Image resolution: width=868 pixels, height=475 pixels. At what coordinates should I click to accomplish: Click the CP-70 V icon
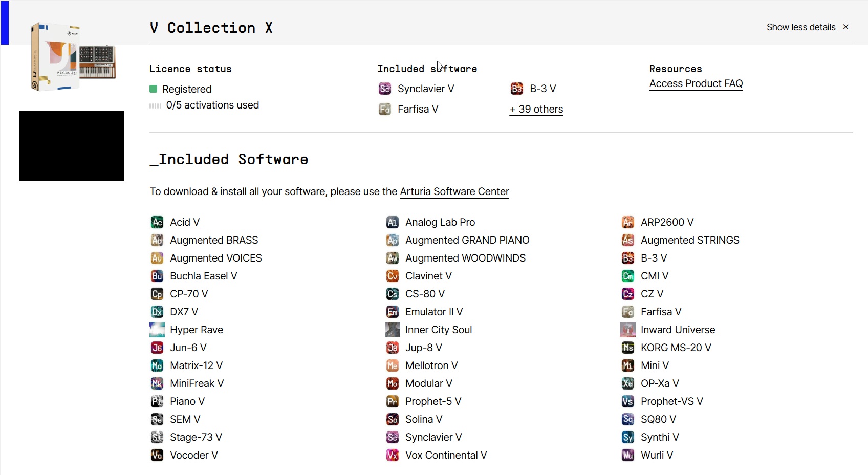pos(157,294)
